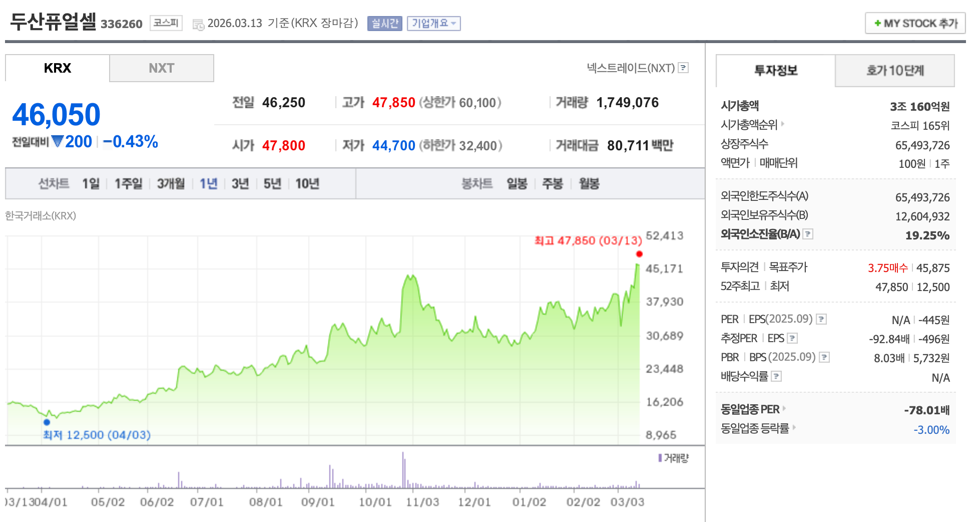This screenshot has height=522, width=980.
Task: Click the green plus icon in MY STOCK 추가
Action: tap(877, 23)
